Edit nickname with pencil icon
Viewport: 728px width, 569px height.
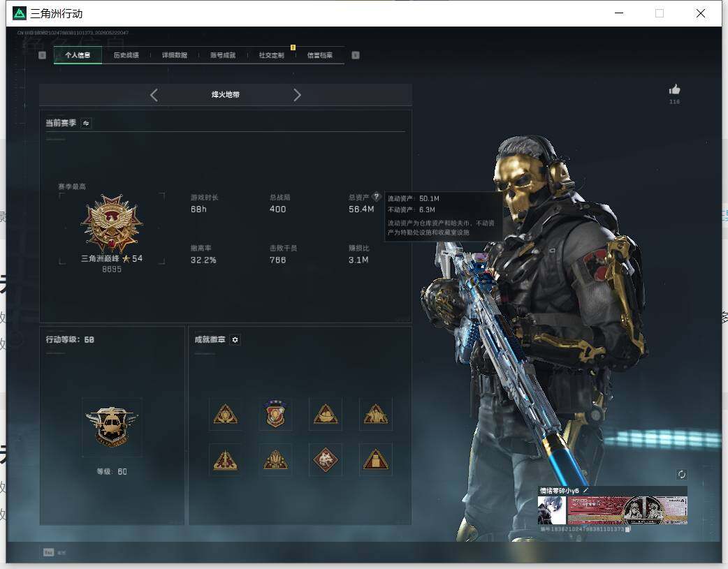pos(586,490)
